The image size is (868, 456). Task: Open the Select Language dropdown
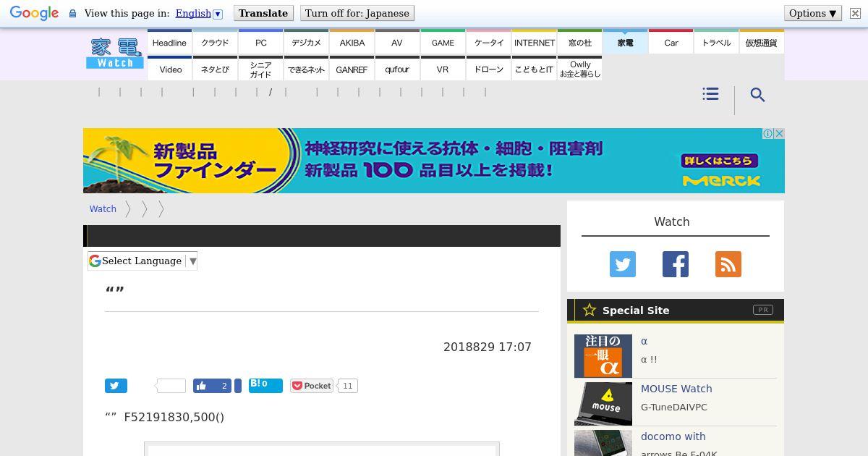point(142,261)
